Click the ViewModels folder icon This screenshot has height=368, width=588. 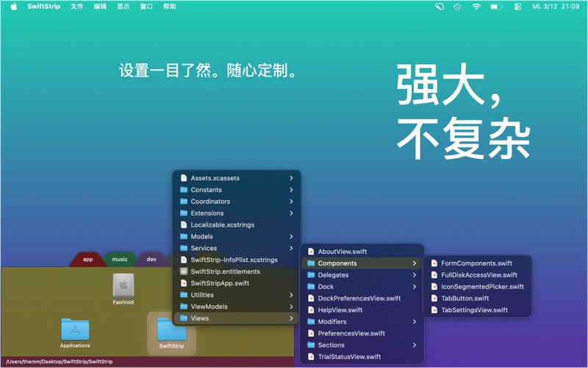click(x=184, y=306)
